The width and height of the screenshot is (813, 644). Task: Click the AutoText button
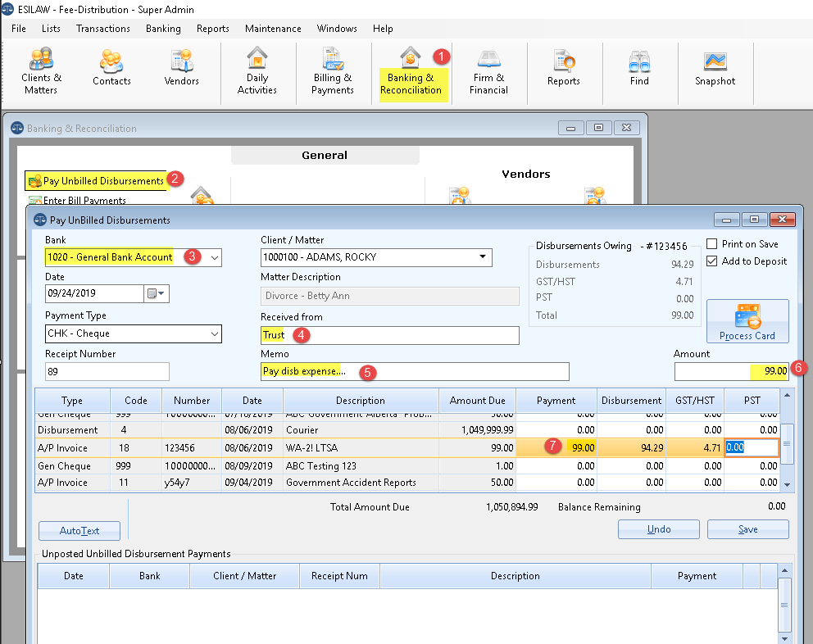coord(79,530)
